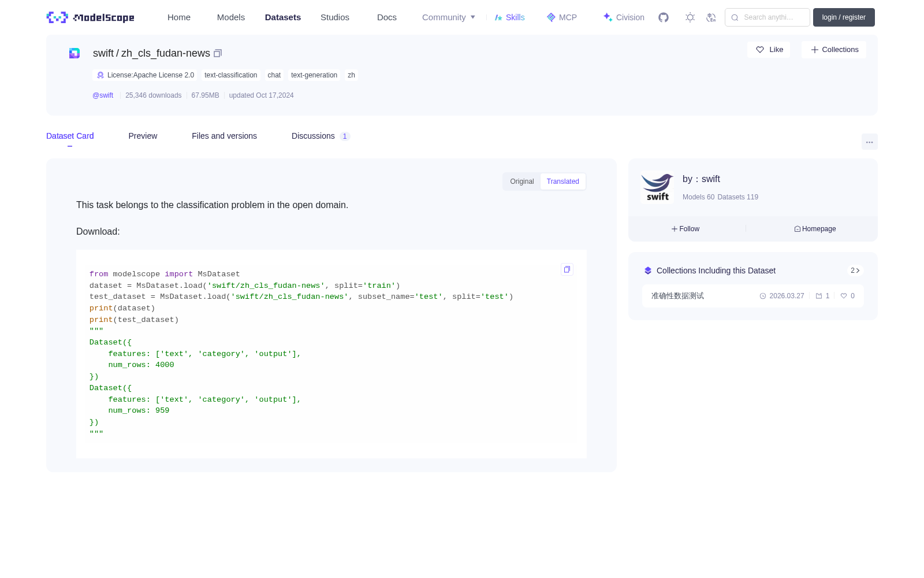Screen dimensions: 924x578
Task: Open Docs in navigation
Action: pyautogui.click(x=387, y=17)
